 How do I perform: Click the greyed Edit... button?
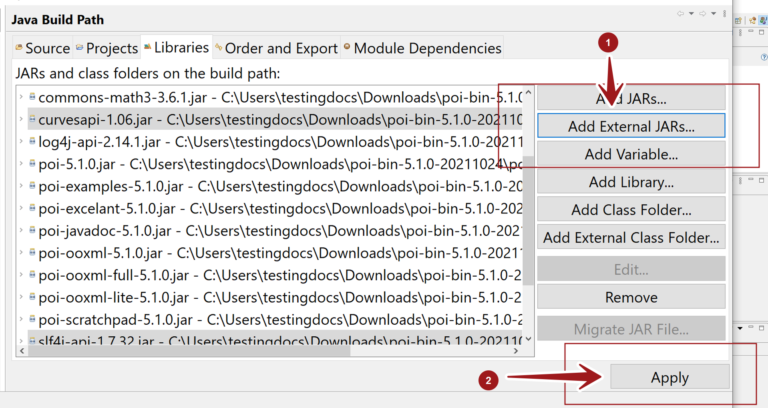pos(631,269)
